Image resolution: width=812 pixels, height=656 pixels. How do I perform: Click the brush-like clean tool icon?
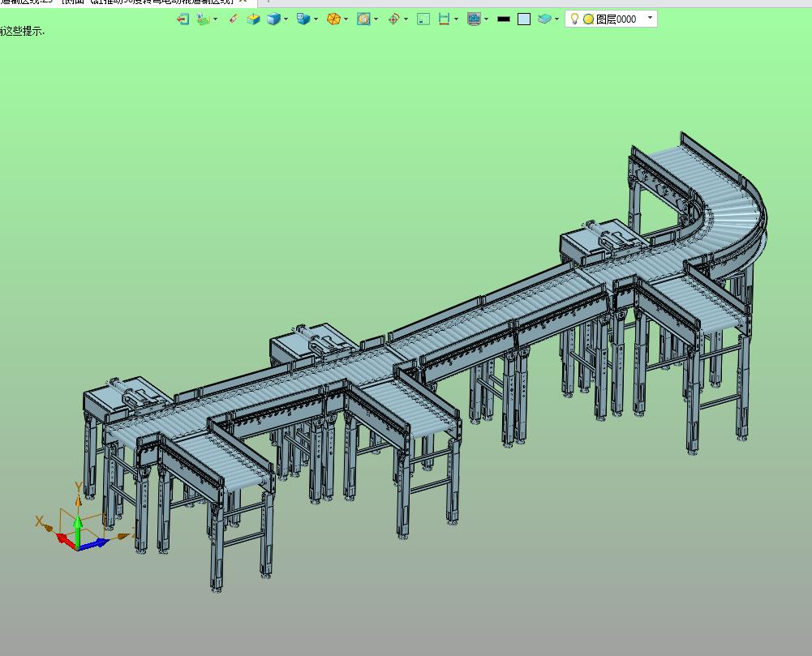point(234,19)
